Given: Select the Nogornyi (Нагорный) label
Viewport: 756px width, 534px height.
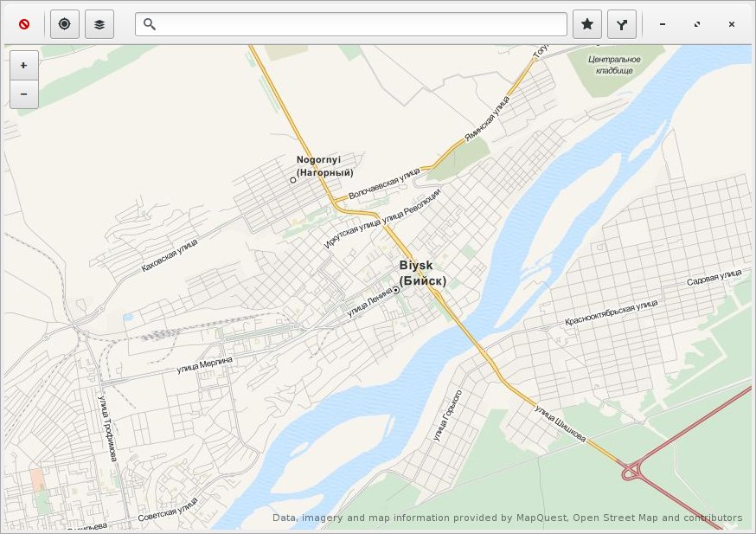Looking at the screenshot, I should coord(324,166).
